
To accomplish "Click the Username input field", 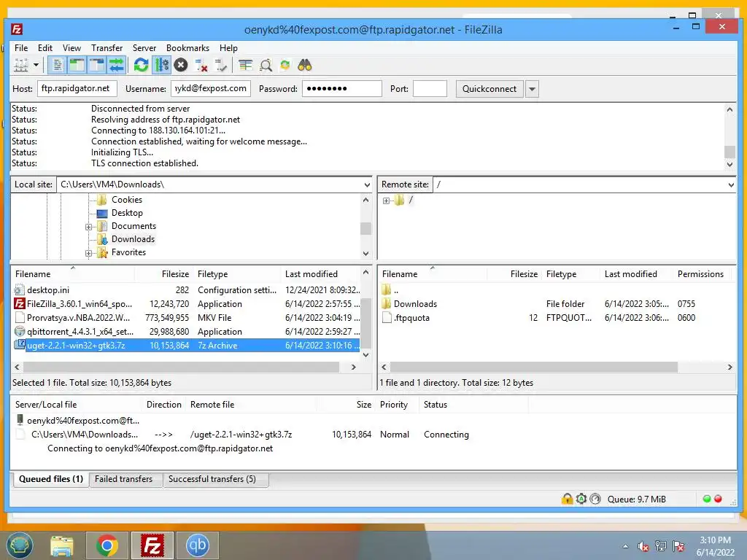I will 211,88.
